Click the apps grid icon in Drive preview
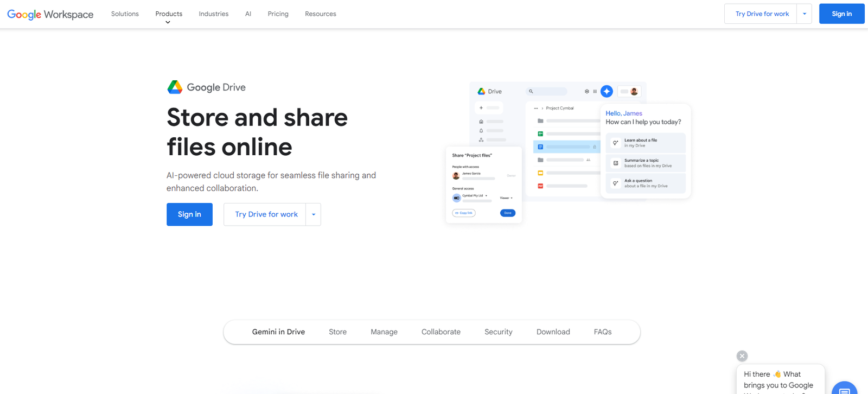This screenshot has width=868, height=394. (x=595, y=92)
